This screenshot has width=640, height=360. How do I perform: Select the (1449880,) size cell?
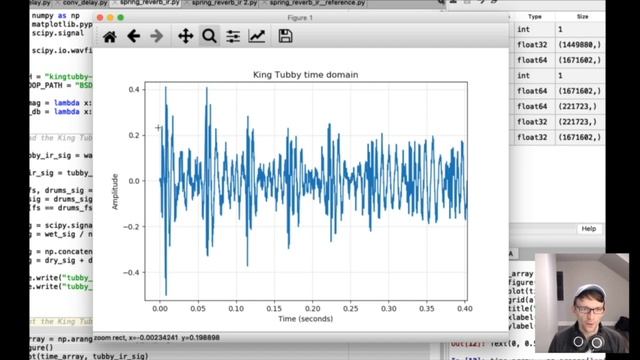click(579, 45)
